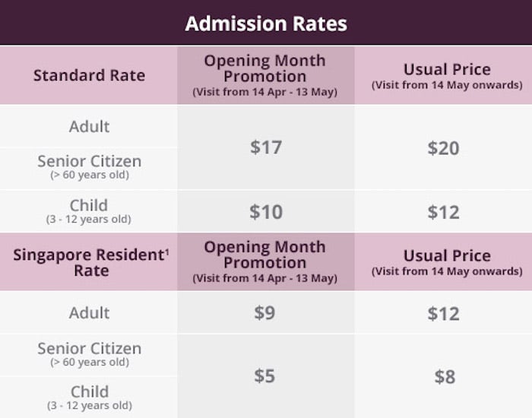Click the Singapore Resident adult $12 price
The width and height of the screenshot is (532, 418).
point(443,313)
